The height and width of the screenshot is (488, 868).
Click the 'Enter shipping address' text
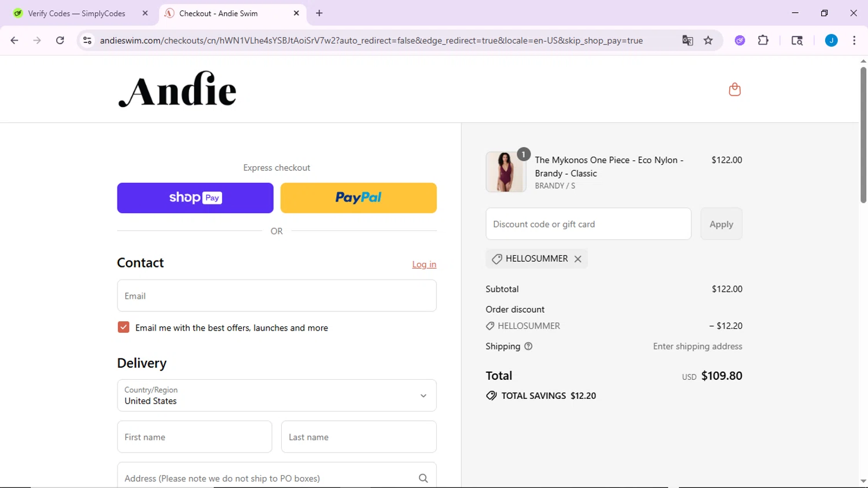point(697,346)
